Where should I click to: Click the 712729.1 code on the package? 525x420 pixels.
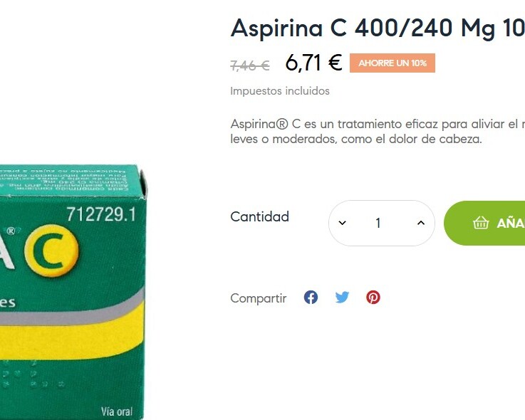point(101,214)
